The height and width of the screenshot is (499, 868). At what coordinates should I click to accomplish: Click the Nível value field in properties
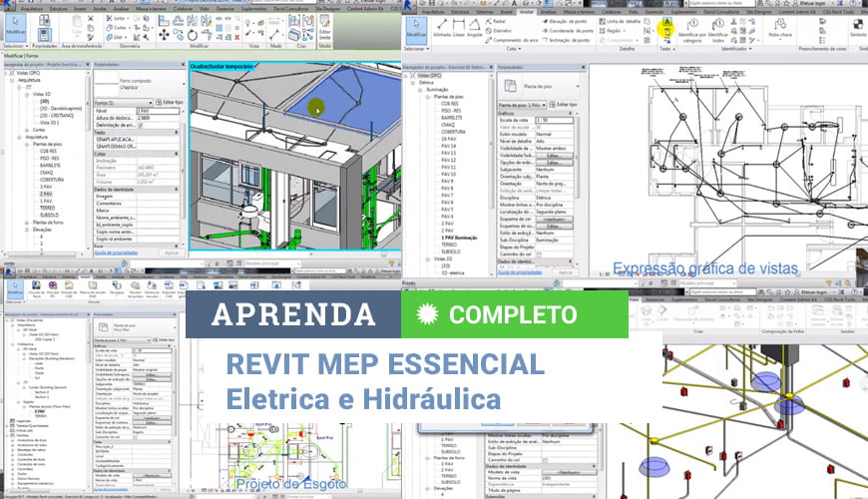click(x=159, y=111)
